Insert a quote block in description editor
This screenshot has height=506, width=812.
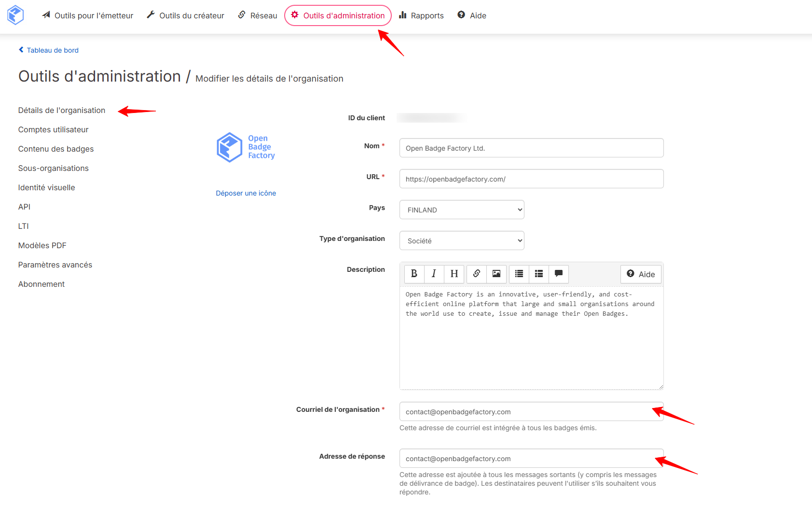pos(559,274)
